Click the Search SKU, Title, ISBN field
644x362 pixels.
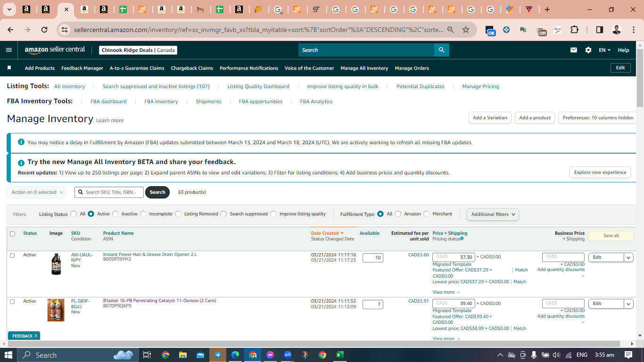(109, 192)
